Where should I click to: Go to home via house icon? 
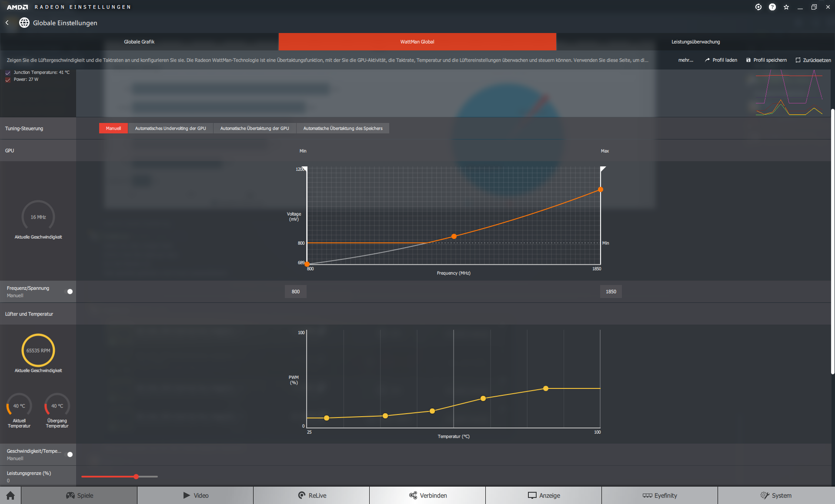10,495
